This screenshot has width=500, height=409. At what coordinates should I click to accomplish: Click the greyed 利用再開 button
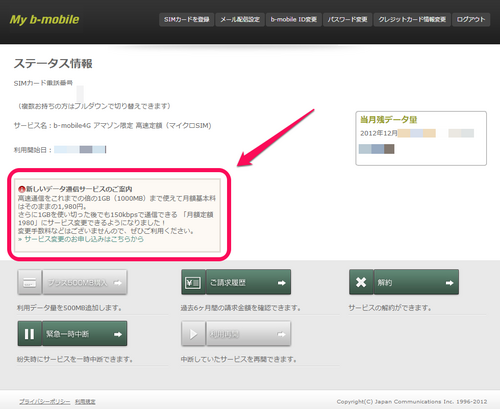[x=248, y=334]
